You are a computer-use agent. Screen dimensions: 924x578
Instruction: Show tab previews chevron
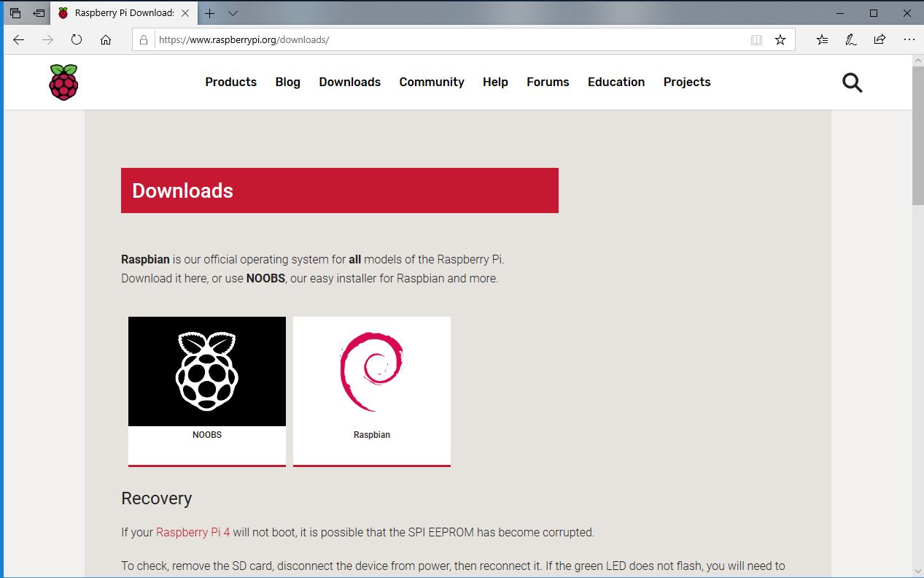click(233, 13)
